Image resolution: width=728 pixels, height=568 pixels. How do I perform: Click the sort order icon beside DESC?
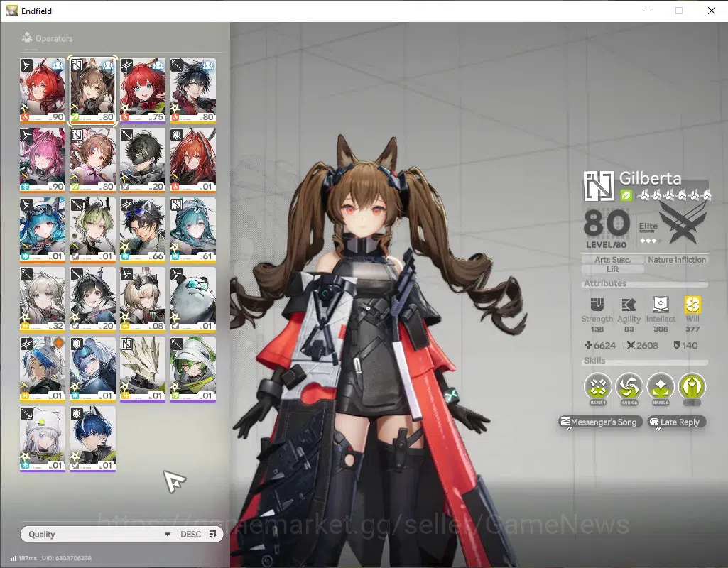213,534
